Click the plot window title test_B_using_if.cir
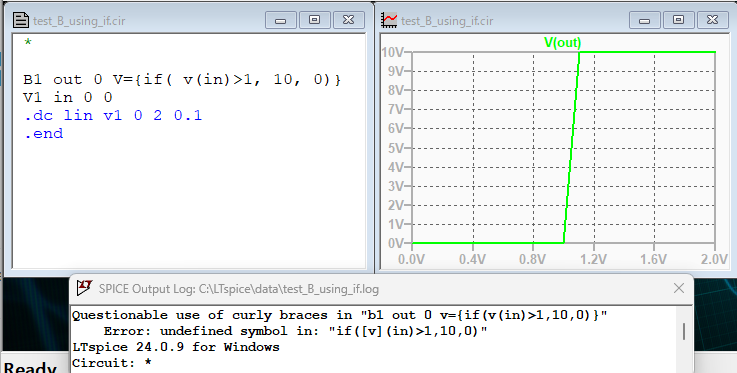 point(447,21)
